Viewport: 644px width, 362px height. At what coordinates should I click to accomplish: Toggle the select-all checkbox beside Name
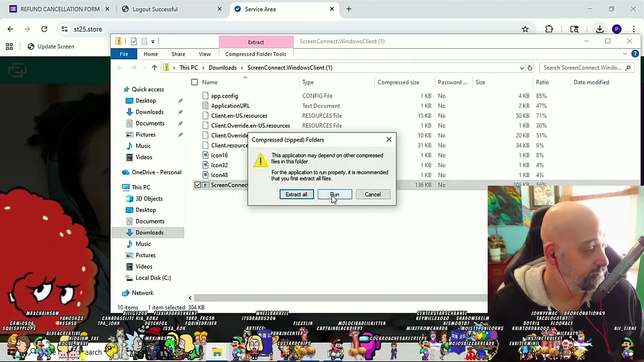pos(194,82)
